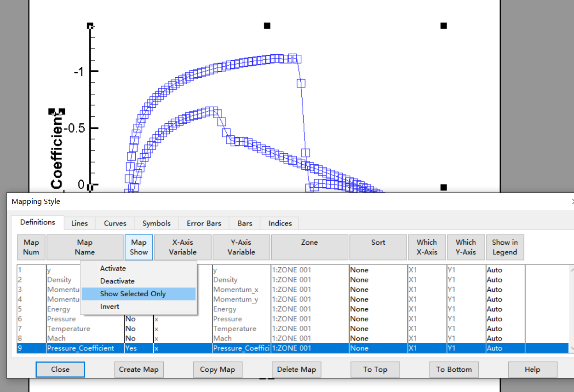
Task: Switch to the Symbols tab
Action: coord(156,223)
